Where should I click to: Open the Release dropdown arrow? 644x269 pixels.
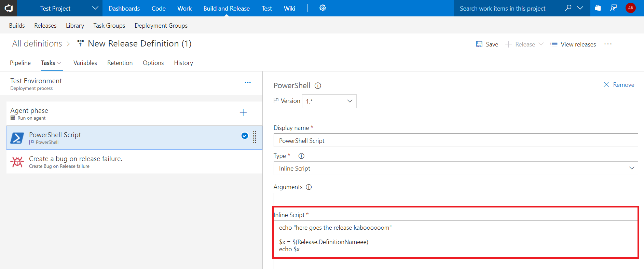(541, 44)
